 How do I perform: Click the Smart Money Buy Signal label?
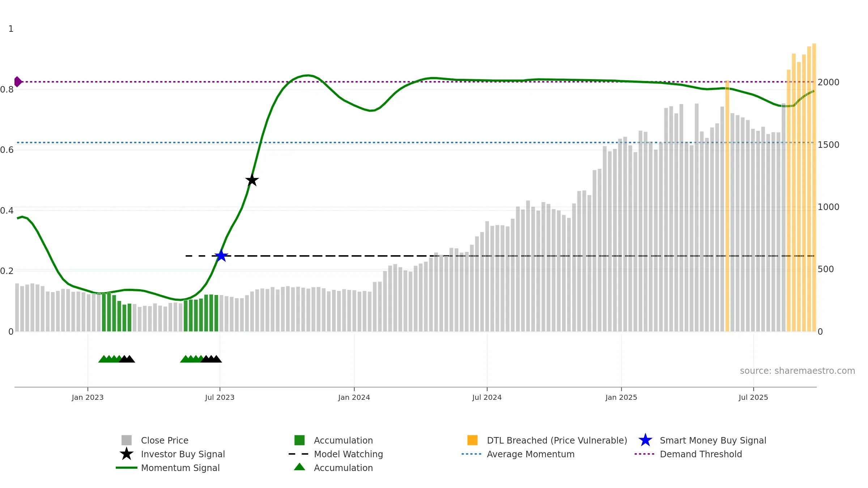(713, 440)
